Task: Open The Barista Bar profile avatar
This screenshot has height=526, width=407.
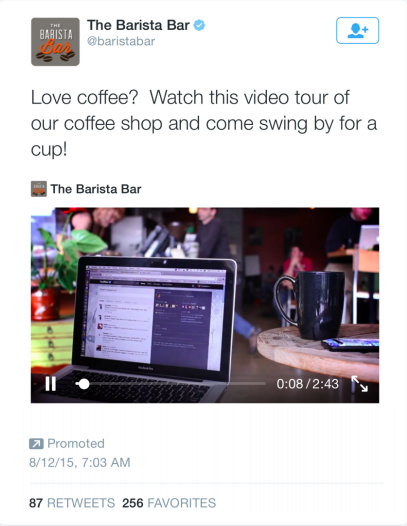Action: click(x=55, y=42)
